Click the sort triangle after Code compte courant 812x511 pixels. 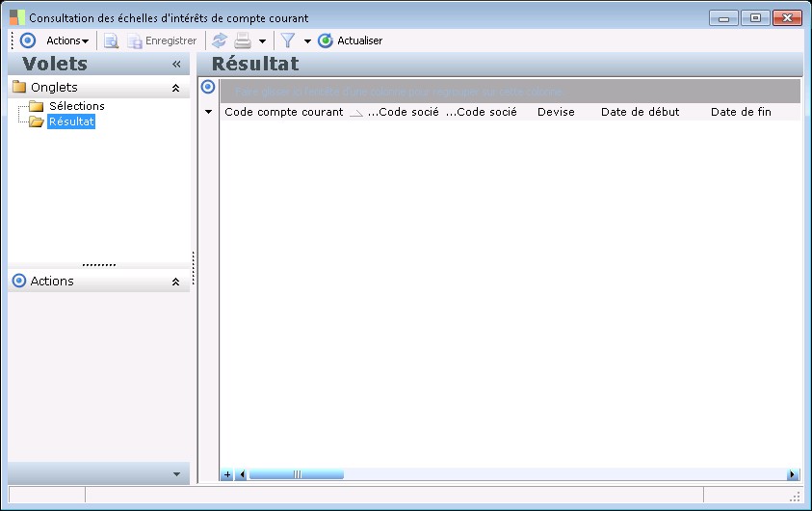point(355,113)
